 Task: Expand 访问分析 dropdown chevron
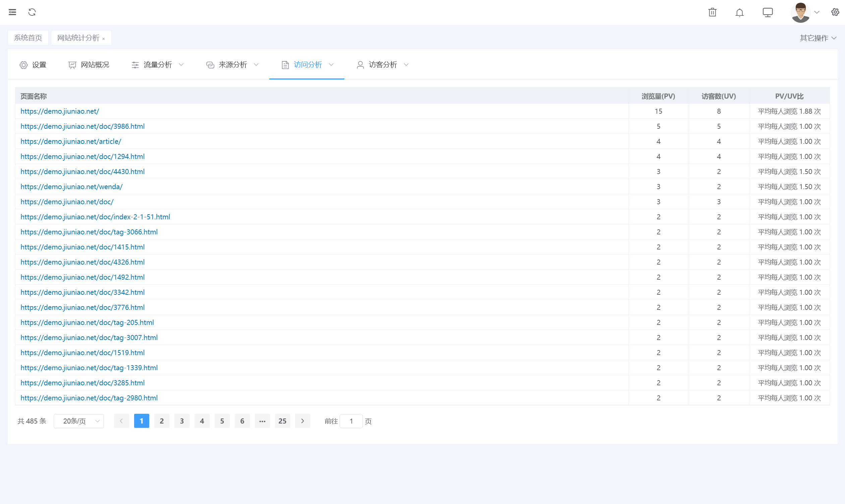pyautogui.click(x=331, y=64)
